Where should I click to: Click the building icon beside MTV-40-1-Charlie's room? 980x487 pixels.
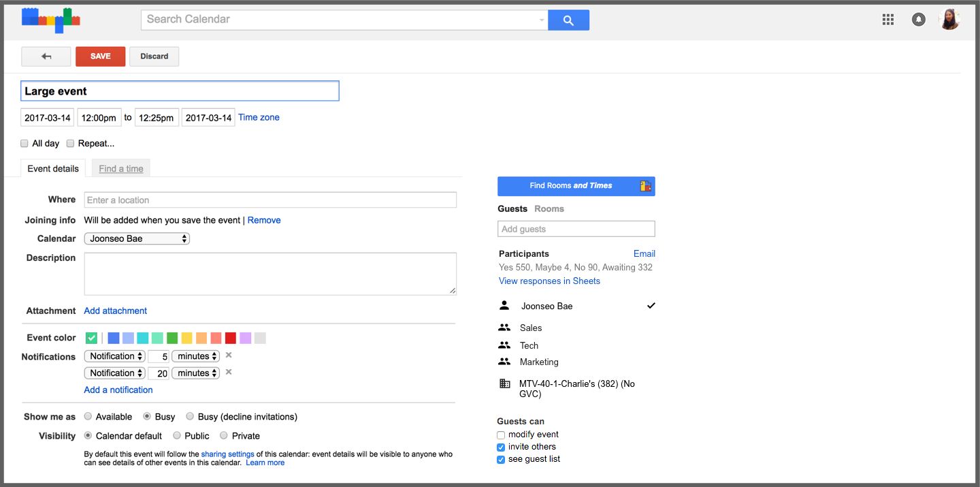[x=504, y=383]
